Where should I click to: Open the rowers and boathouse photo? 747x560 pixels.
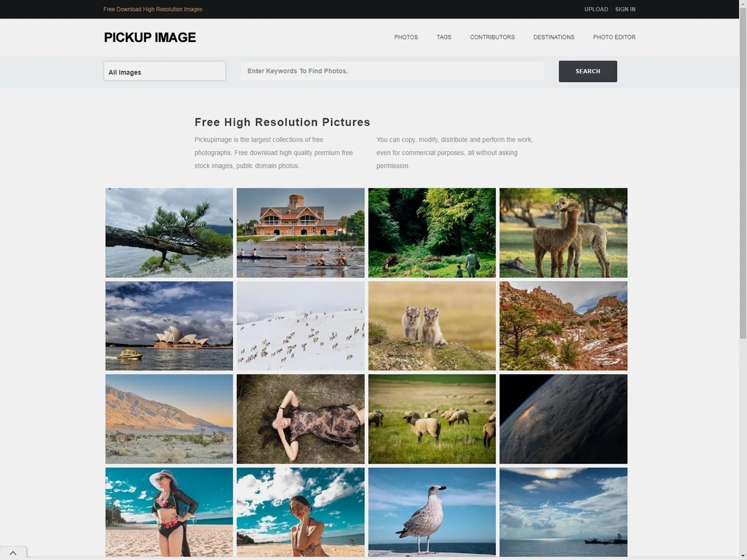tap(300, 233)
